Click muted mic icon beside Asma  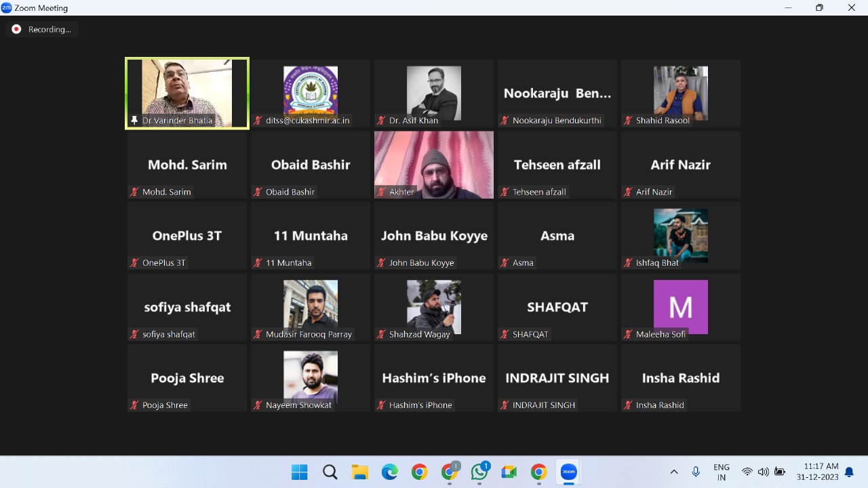[505, 263]
